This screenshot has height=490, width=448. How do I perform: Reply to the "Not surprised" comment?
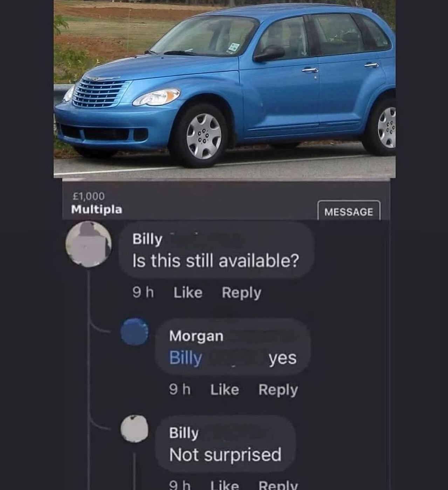pos(278,485)
